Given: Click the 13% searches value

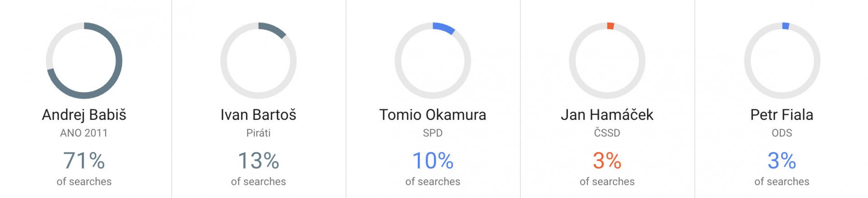Looking at the screenshot, I should point(259,160).
